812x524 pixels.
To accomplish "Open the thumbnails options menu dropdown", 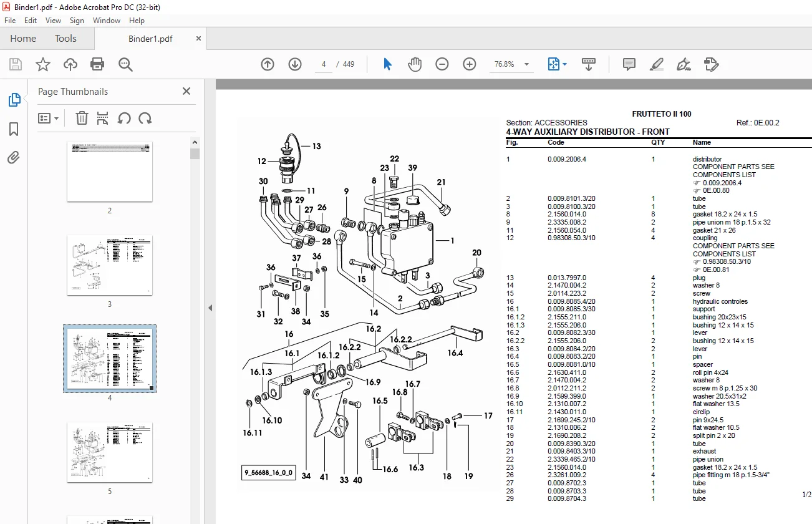I will pyautogui.click(x=48, y=118).
